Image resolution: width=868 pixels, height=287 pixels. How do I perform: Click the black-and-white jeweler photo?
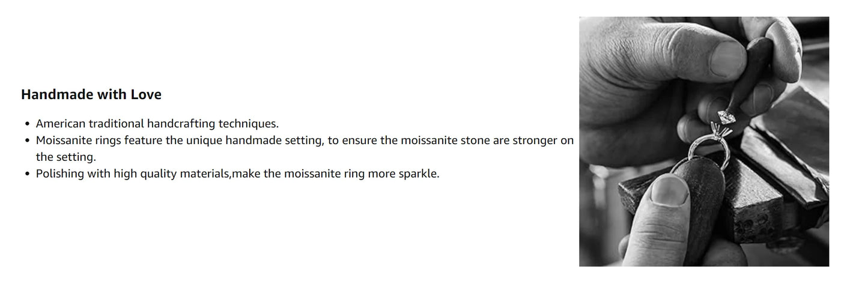click(703, 141)
